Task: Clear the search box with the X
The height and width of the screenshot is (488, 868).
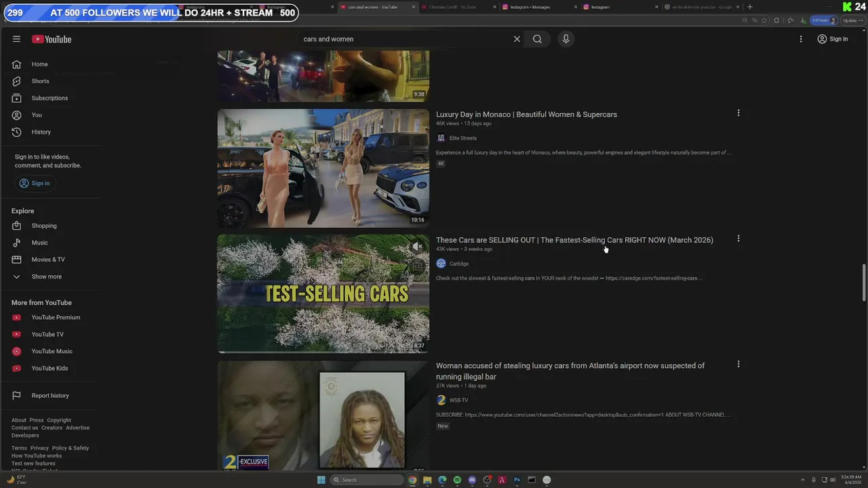Action: pyautogui.click(x=517, y=39)
